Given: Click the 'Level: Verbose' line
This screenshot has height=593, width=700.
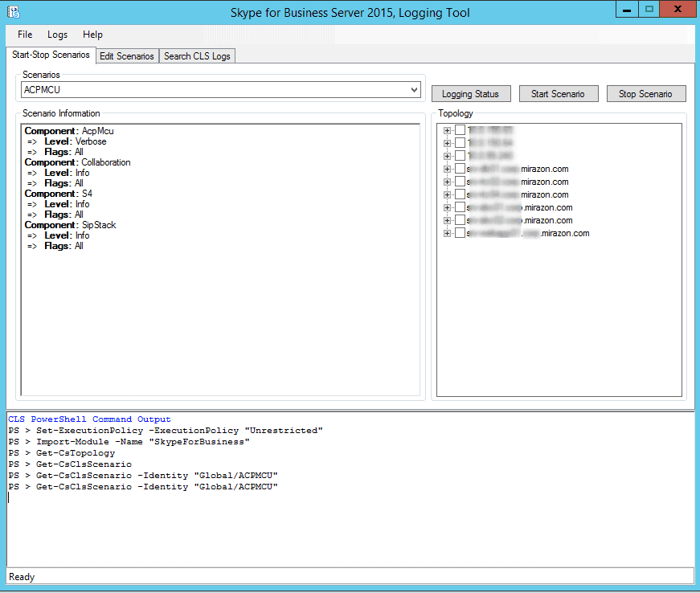Looking at the screenshot, I should [67, 141].
